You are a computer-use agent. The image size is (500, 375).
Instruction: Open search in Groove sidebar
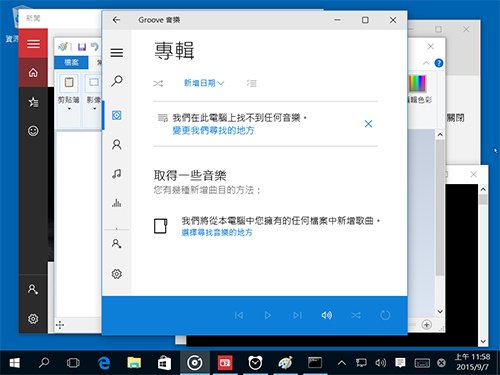tap(117, 81)
